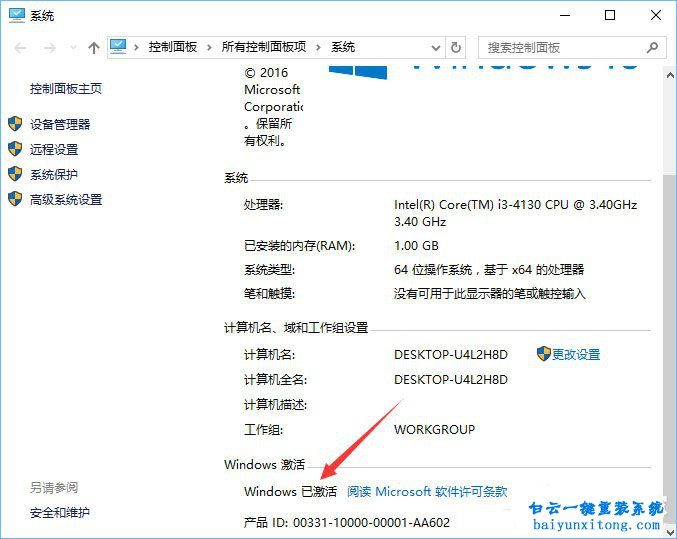Refresh the System page
Screen dimensions: 677x539
pos(456,47)
